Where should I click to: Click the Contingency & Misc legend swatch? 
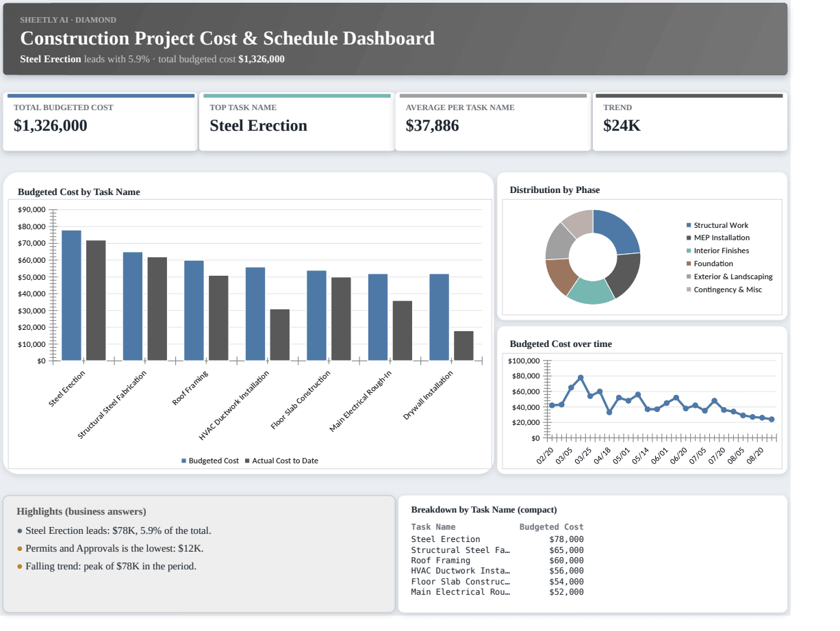click(x=689, y=290)
